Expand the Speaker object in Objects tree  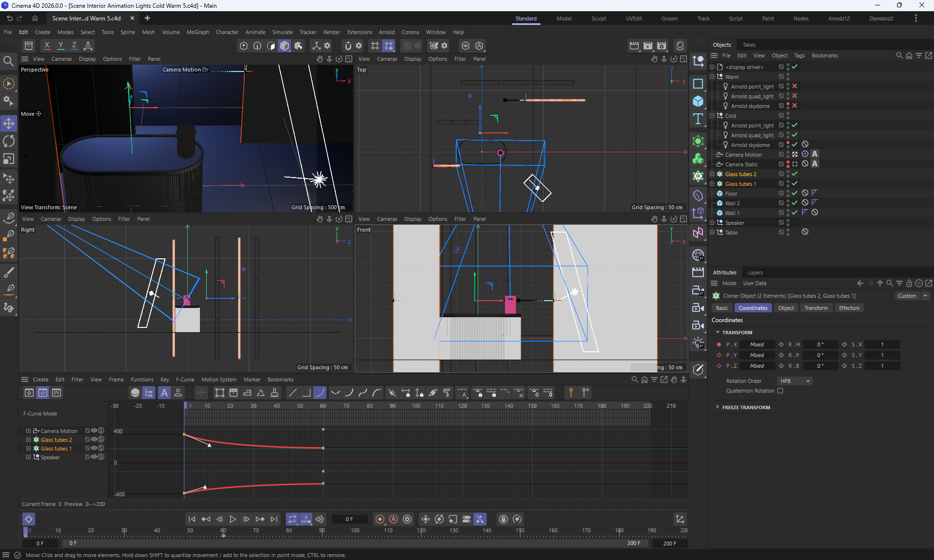coord(712,223)
